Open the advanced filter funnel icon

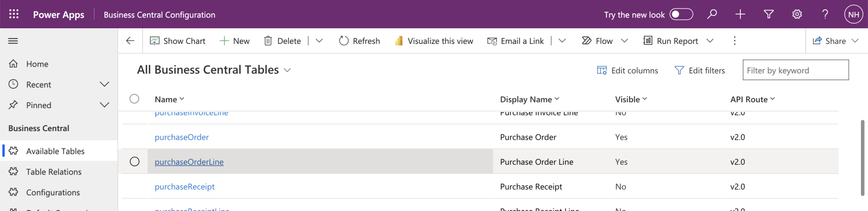pyautogui.click(x=769, y=14)
